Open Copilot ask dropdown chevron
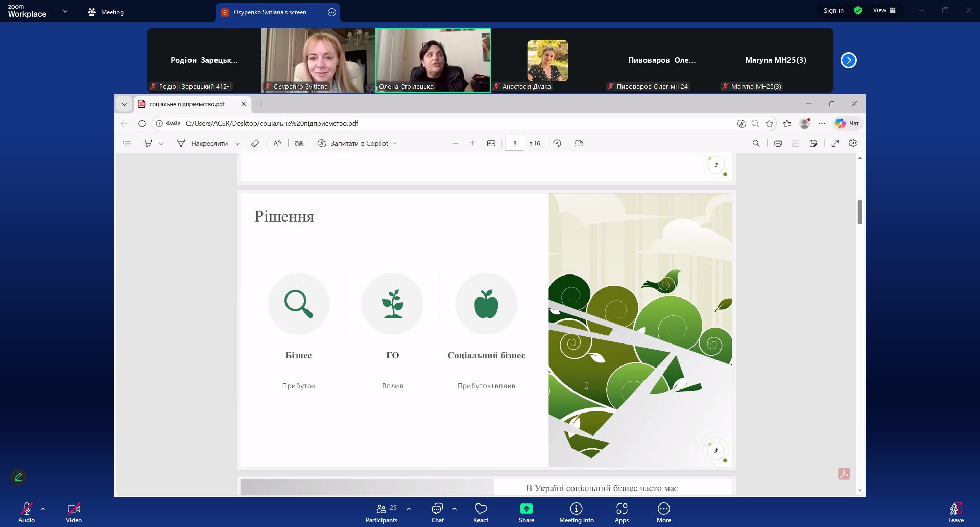 (x=395, y=144)
